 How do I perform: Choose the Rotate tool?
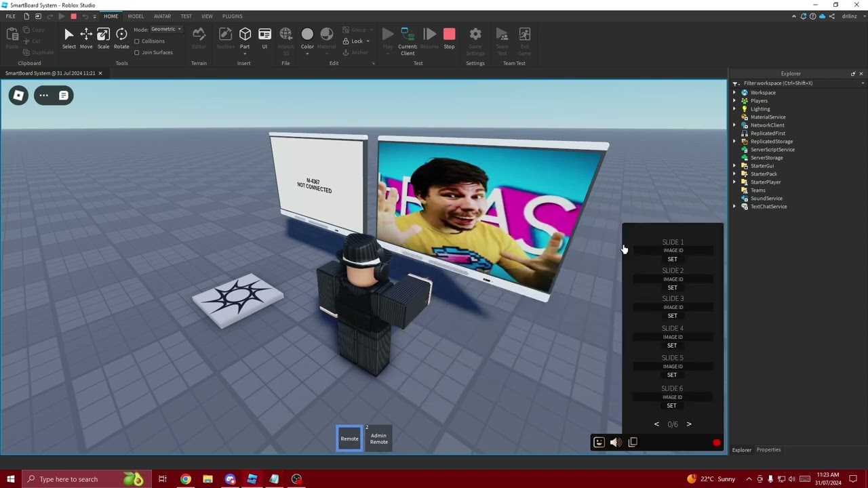(x=121, y=38)
